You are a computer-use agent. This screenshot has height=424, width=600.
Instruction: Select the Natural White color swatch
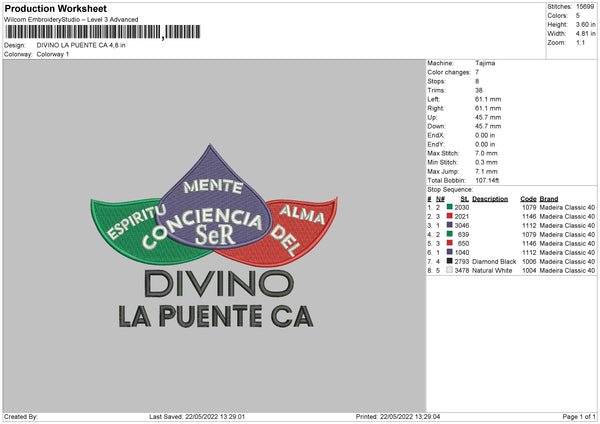click(x=450, y=270)
